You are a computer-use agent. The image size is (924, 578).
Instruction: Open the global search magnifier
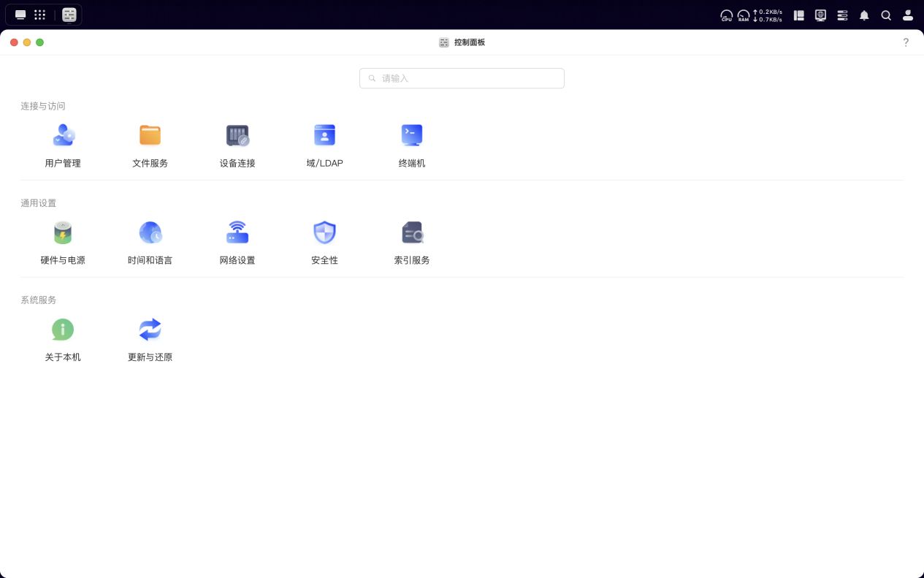point(886,15)
